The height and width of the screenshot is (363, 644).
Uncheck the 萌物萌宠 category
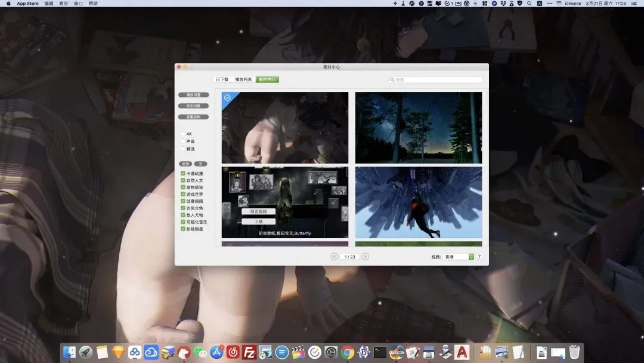tap(183, 187)
